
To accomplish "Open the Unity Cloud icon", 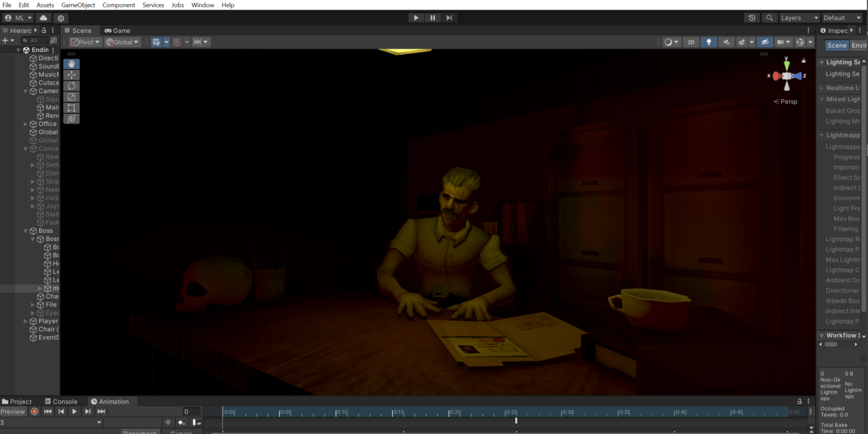I will coord(44,18).
